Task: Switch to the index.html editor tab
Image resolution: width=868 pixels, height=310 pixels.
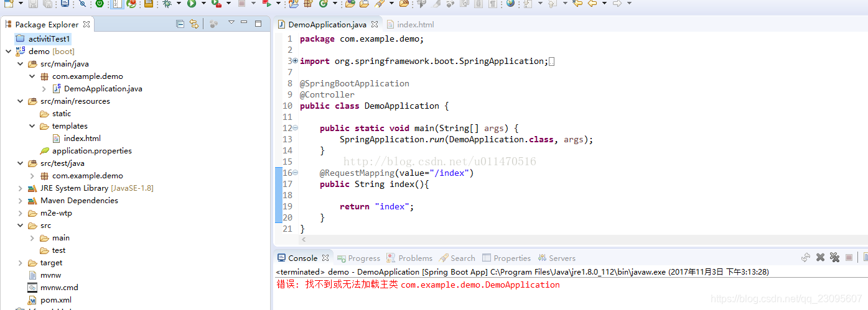Action: [x=410, y=24]
